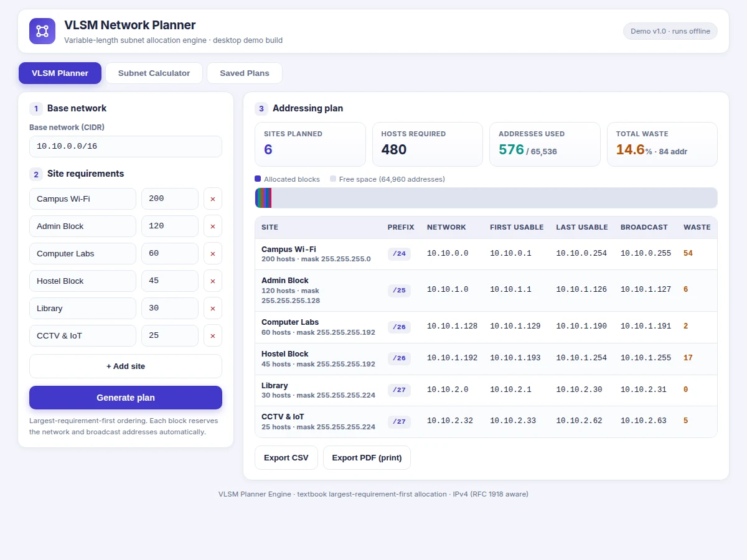Screen dimensions: 747x560
Task: Click the host count field showing 25
Action: pyautogui.click(x=170, y=336)
